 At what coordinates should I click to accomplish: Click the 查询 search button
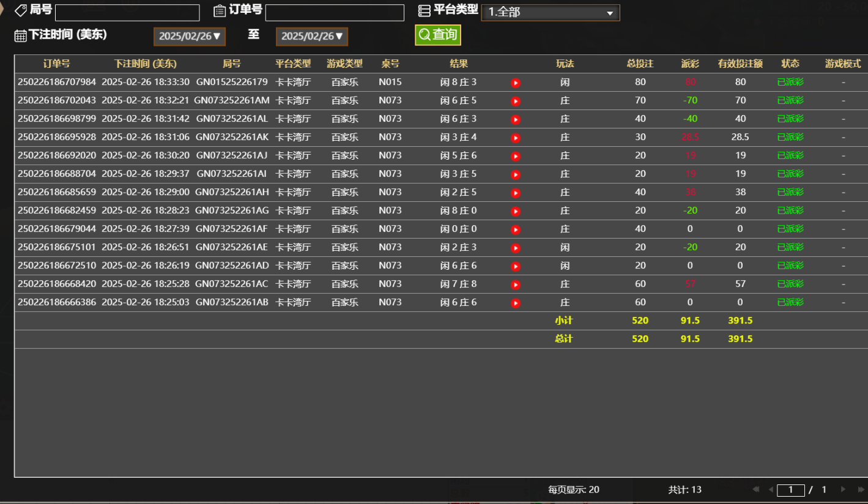tap(438, 35)
